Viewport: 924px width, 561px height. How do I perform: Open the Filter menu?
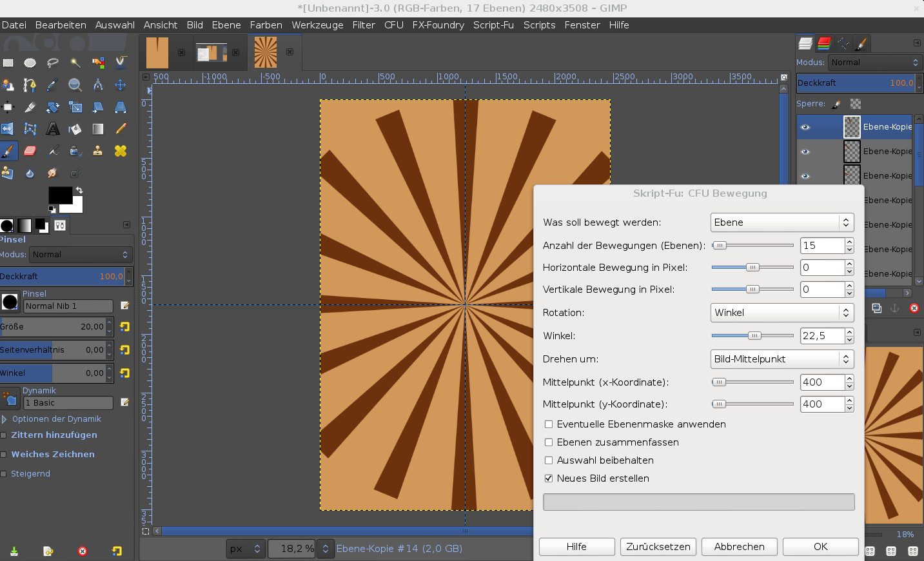(x=363, y=25)
